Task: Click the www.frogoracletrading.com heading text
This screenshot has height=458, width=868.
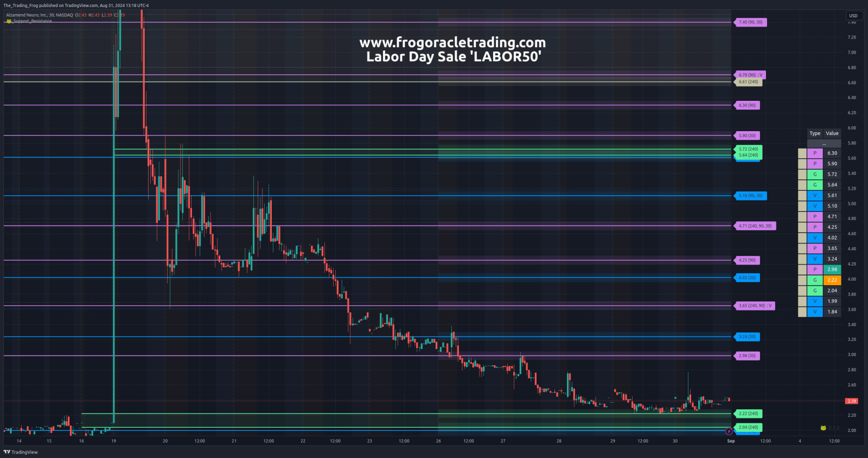Action: (x=452, y=42)
